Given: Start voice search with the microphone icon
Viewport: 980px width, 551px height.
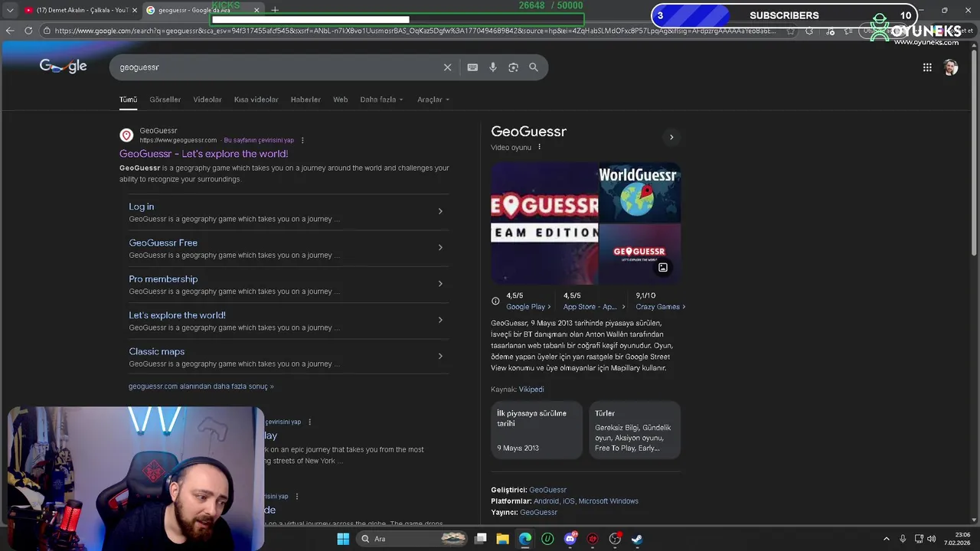Looking at the screenshot, I should [x=493, y=67].
